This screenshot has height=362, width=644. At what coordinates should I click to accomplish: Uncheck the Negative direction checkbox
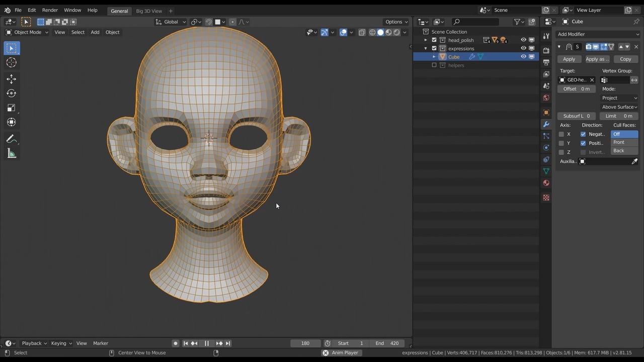tap(583, 134)
